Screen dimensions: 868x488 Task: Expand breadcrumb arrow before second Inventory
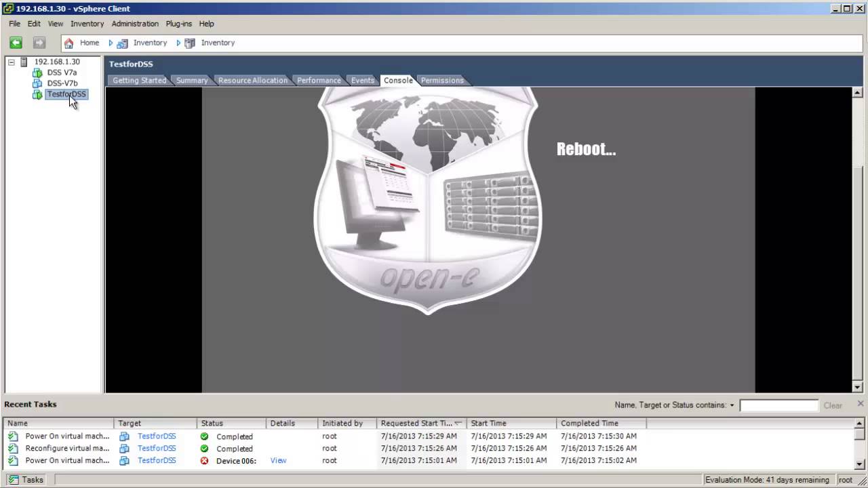(178, 43)
